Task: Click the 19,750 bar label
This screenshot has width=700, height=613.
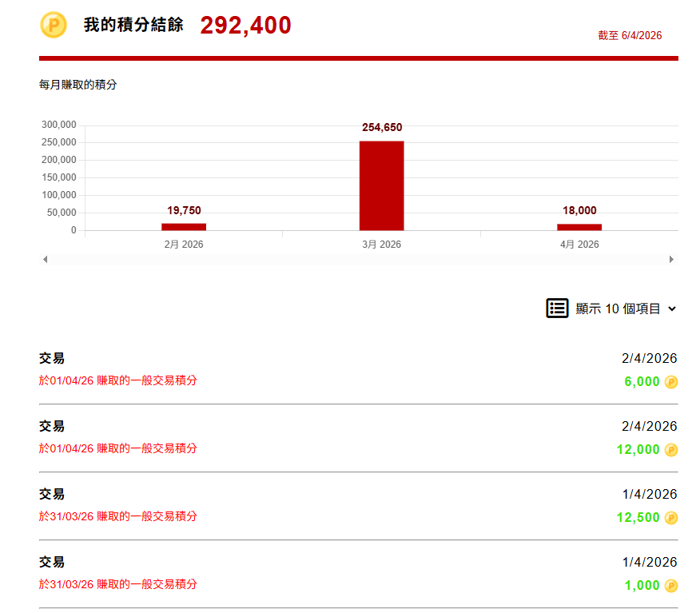Action: pos(184,211)
